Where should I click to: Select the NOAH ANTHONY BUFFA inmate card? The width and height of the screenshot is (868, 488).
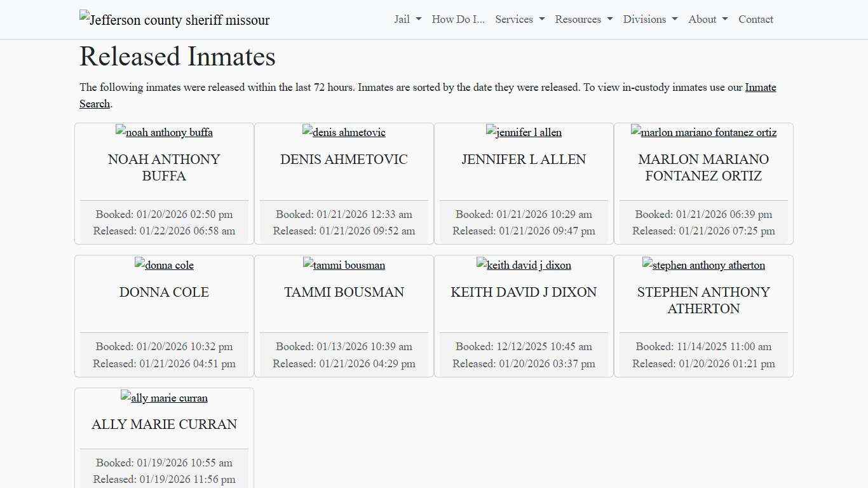pyautogui.click(x=164, y=183)
